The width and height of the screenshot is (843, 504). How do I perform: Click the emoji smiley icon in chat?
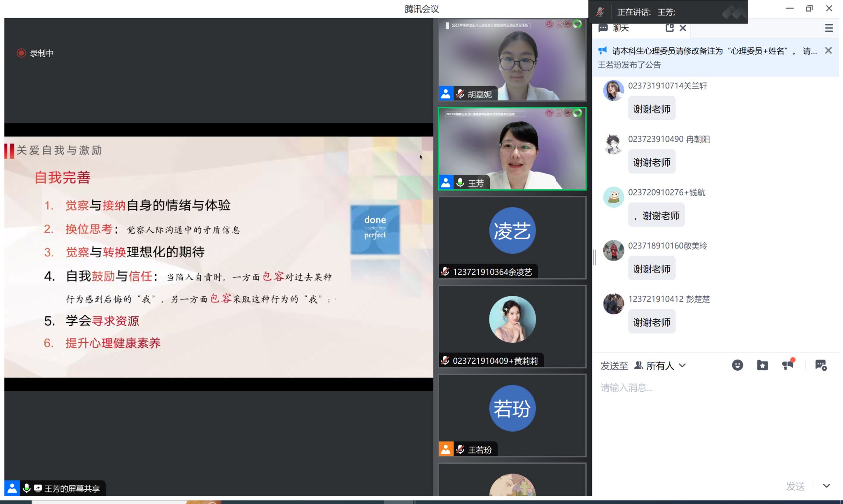pos(737,365)
